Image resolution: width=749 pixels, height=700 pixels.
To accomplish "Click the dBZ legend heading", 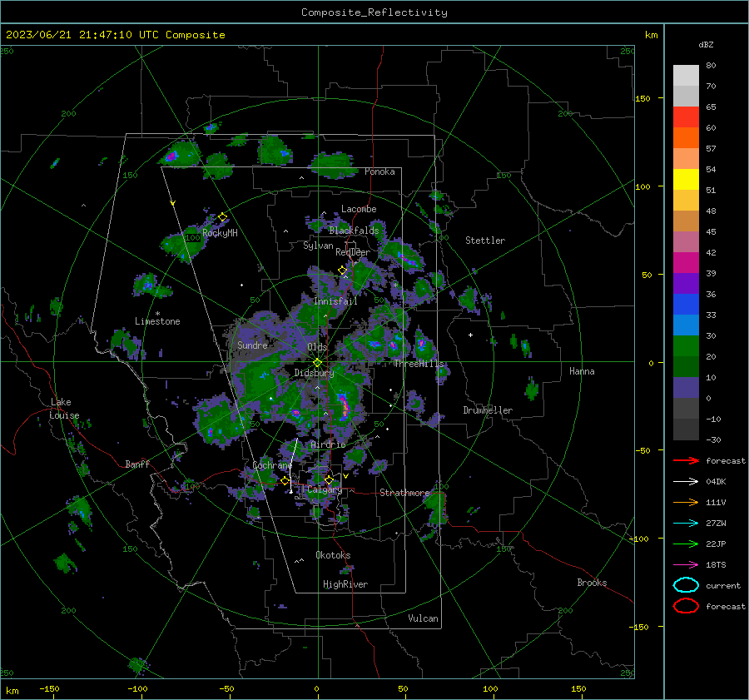I will pyautogui.click(x=706, y=44).
